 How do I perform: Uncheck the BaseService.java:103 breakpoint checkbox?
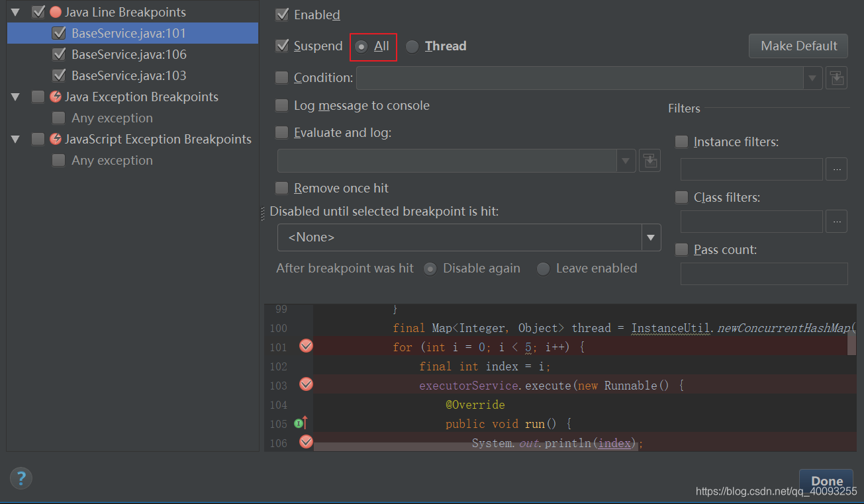59,75
